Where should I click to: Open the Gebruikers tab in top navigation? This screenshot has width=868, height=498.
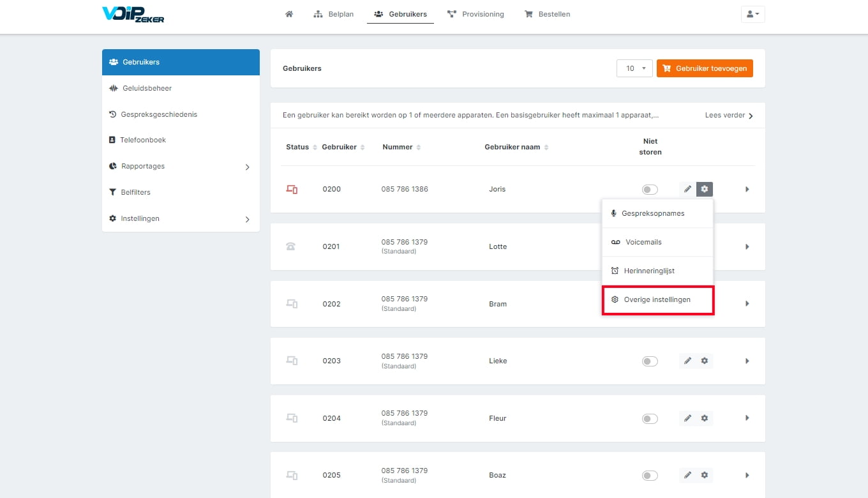point(401,14)
